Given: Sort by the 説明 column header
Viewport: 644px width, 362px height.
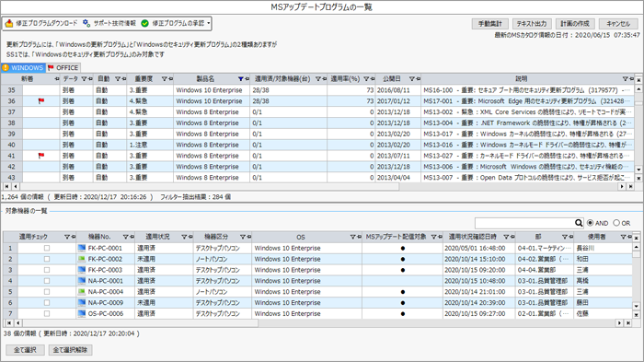Looking at the screenshot, I should tap(521, 78).
